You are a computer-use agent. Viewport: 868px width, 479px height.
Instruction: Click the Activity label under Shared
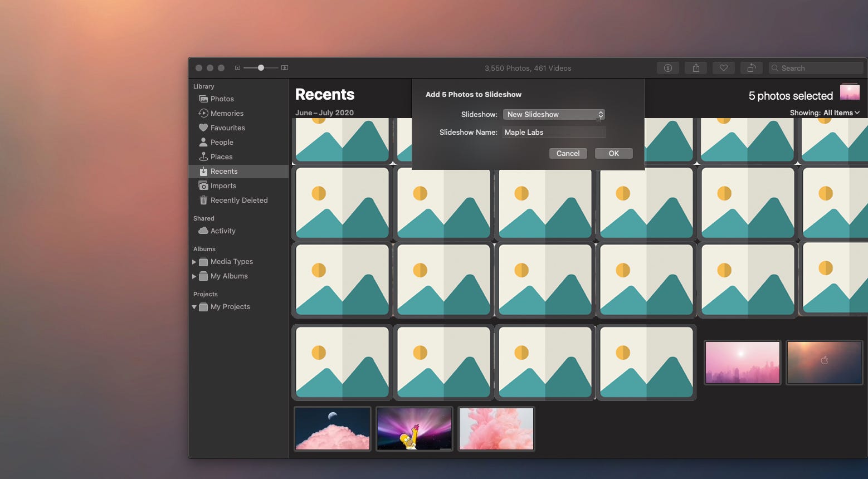click(x=223, y=231)
